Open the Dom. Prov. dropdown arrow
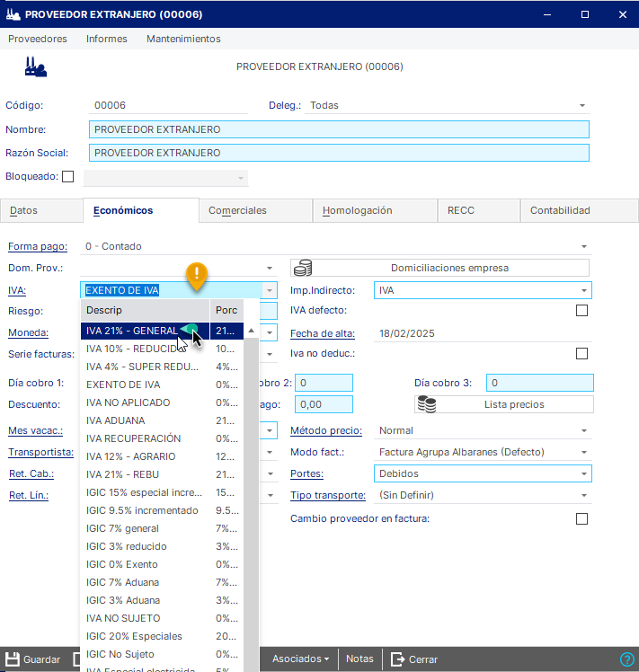639x672 pixels. pos(270,268)
